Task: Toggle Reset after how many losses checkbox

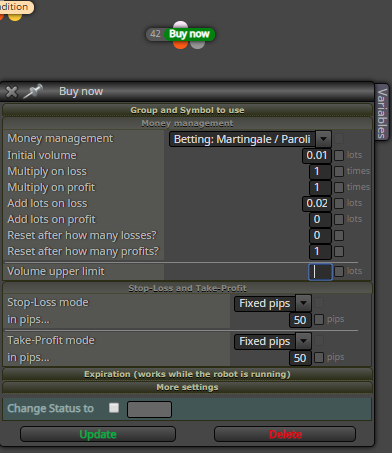Action: (339, 235)
